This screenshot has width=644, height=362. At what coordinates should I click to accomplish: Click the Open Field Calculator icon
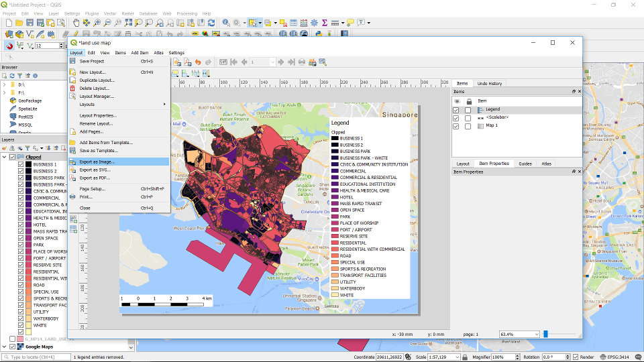pyautogui.click(x=303, y=23)
